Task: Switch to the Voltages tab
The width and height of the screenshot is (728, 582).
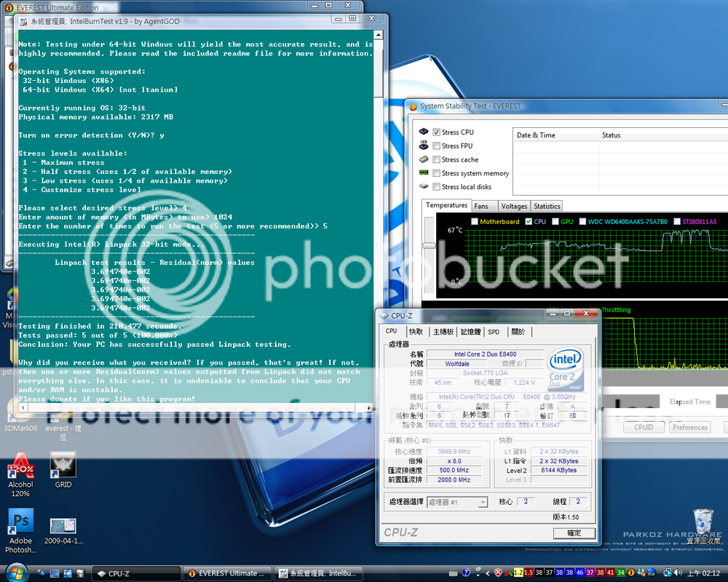Action: 514,207
